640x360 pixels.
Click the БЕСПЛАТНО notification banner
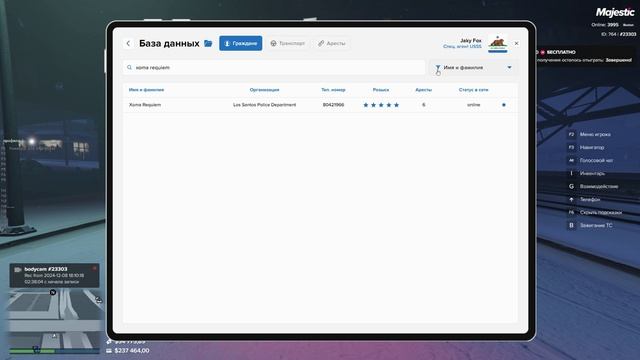(x=586, y=56)
